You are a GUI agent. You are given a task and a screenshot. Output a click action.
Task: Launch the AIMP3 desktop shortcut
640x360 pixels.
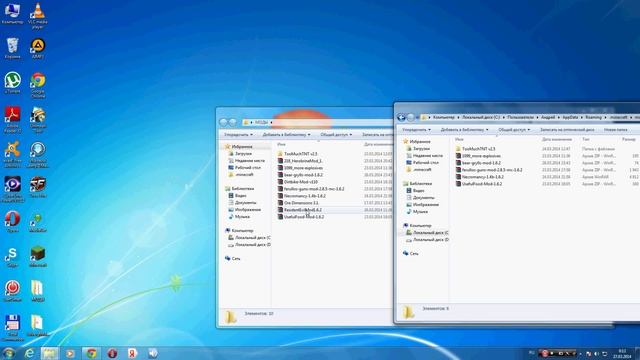click(38, 48)
